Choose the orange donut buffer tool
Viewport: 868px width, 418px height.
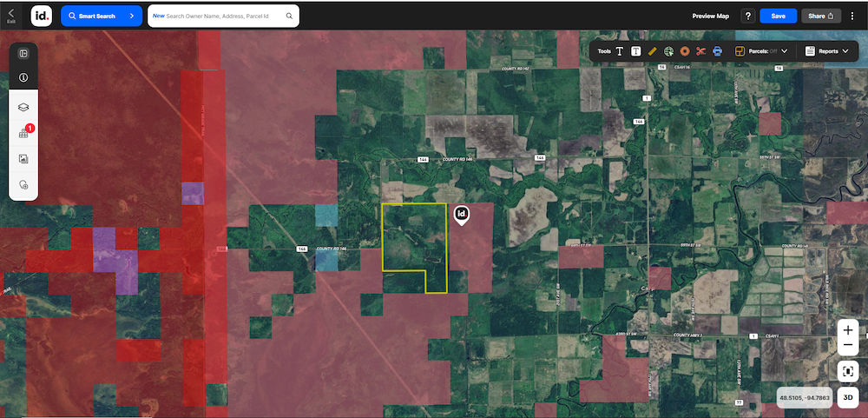click(685, 51)
